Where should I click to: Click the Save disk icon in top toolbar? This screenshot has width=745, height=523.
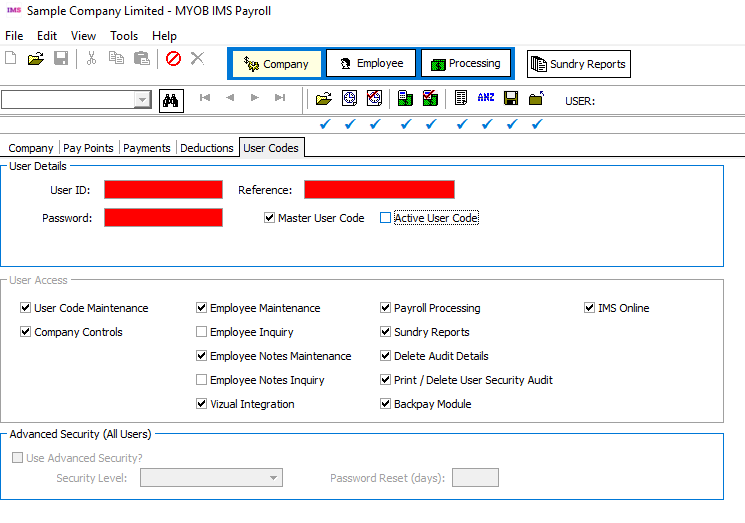point(61,58)
